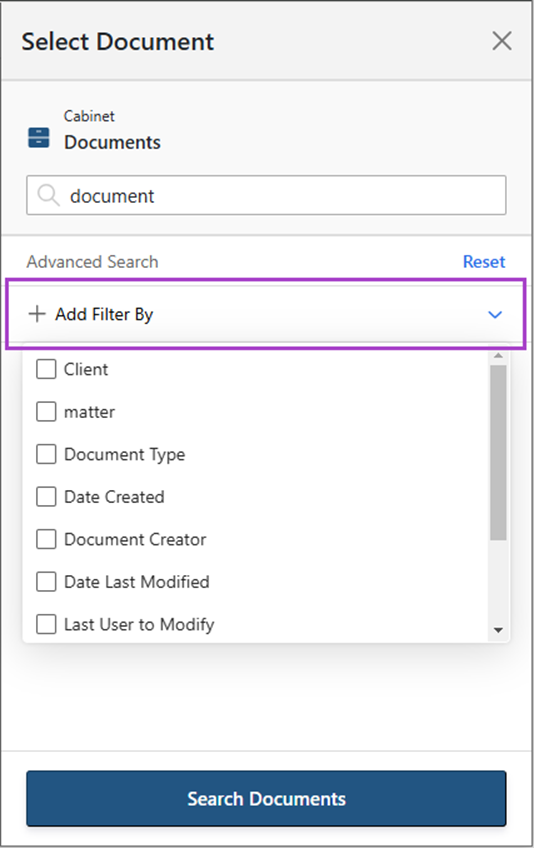Image resolution: width=534 pixels, height=848 pixels.
Task: Click the Documents cabinet icon
Action: [38, 137]
